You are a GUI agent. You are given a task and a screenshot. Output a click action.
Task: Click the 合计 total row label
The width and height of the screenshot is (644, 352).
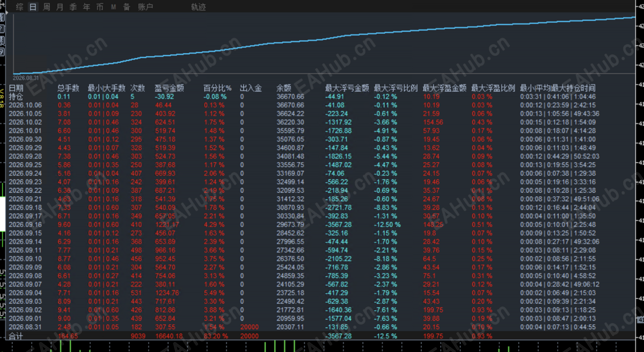[16, 336]
